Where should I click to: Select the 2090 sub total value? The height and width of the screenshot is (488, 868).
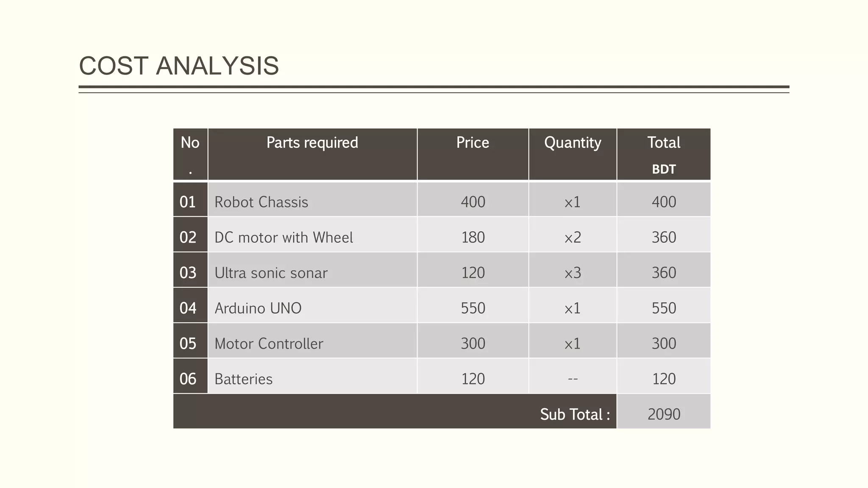663,414
